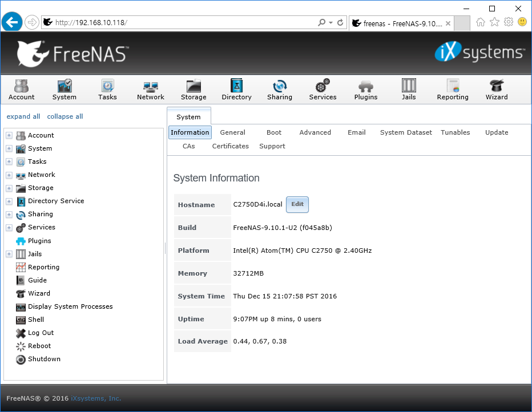The image size is (532, 412).
Task: Open Reporting in the top toolbar
Action: (453, 90)
